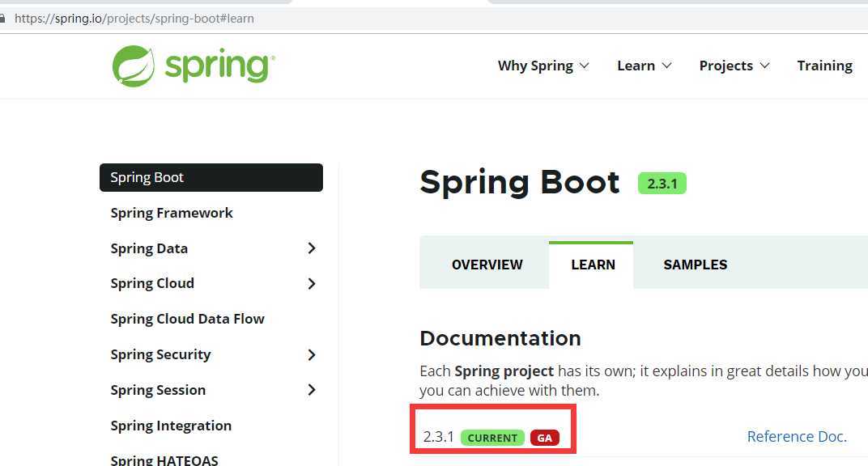The width and height of the screenshot is (868, 466).
Task: Open Spring Cloud Data Flow project
Action: pyautogui.click(x=187, y=319)
